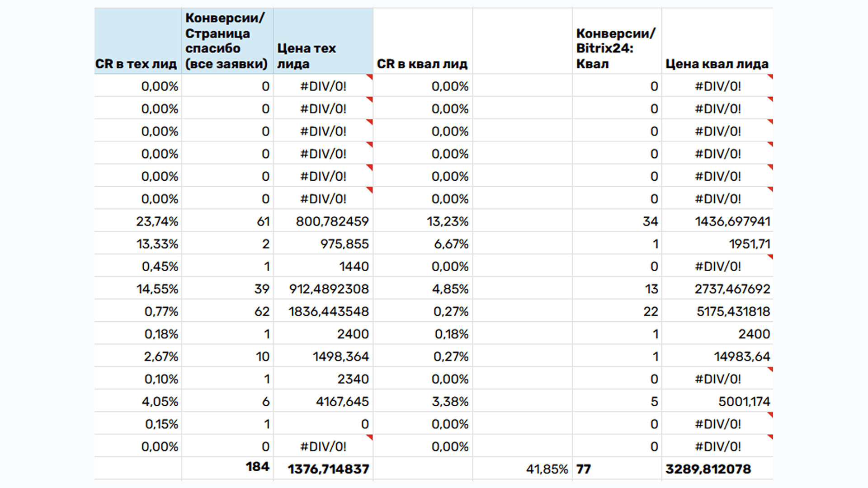This screenshot has height=488, width=868.
Task: Select the 23,74% cell
Action: coord(157,221)
